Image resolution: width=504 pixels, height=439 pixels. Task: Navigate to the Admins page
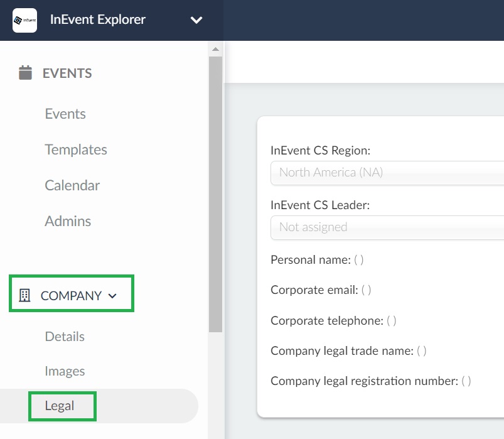pyautogui.click(x=68, y=221)
